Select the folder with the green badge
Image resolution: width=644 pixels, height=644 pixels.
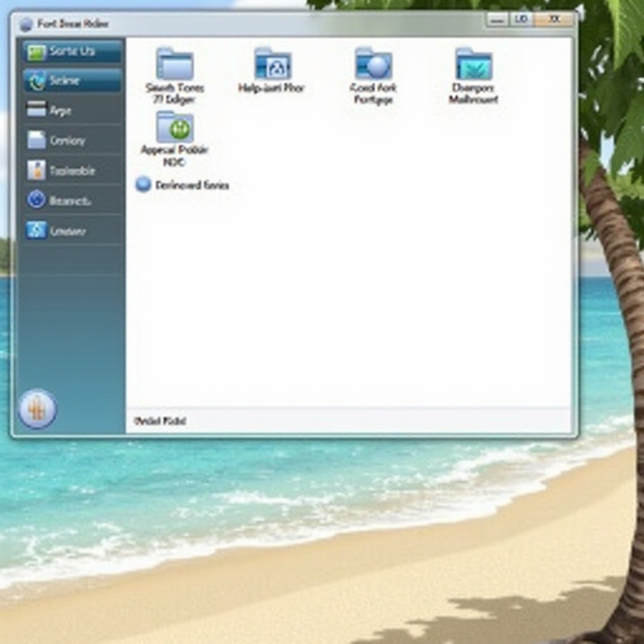click(x=175, y=127)
